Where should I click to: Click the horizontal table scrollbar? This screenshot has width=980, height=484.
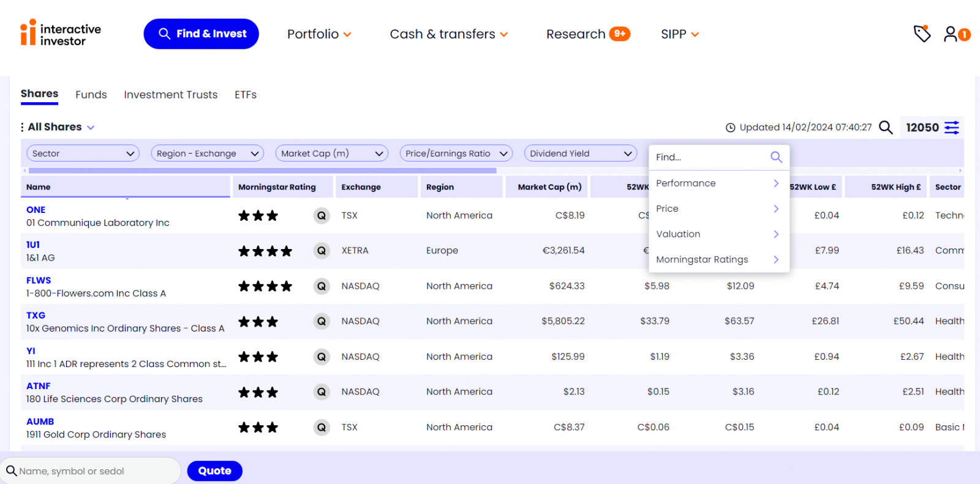(x=262, y=171)
